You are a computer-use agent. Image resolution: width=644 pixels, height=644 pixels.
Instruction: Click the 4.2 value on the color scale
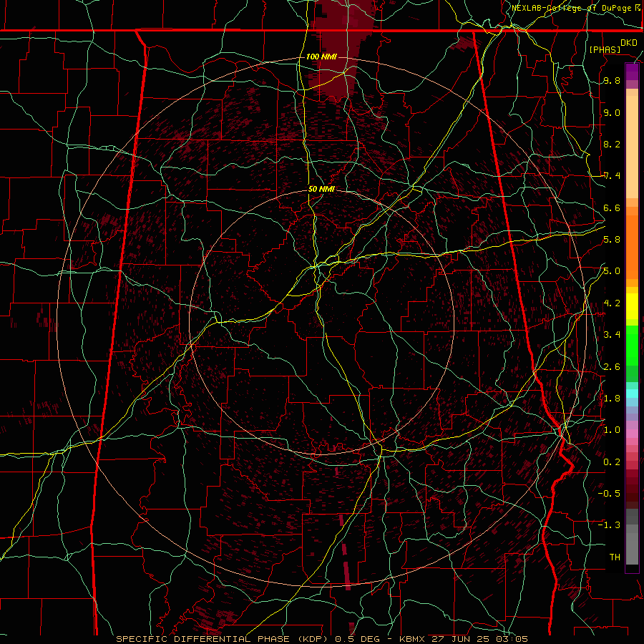tap(612, 303)
